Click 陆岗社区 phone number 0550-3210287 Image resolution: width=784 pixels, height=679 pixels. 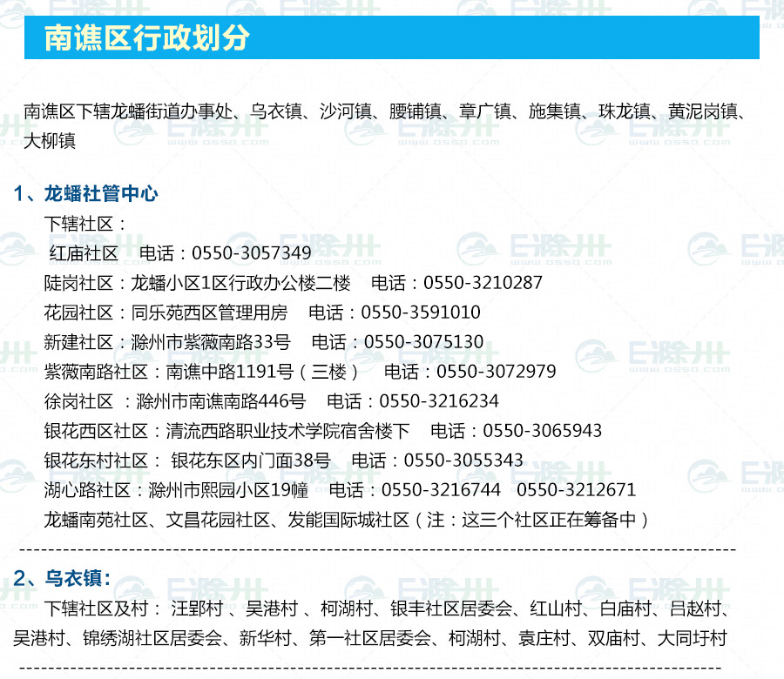(x=483, y=283)
